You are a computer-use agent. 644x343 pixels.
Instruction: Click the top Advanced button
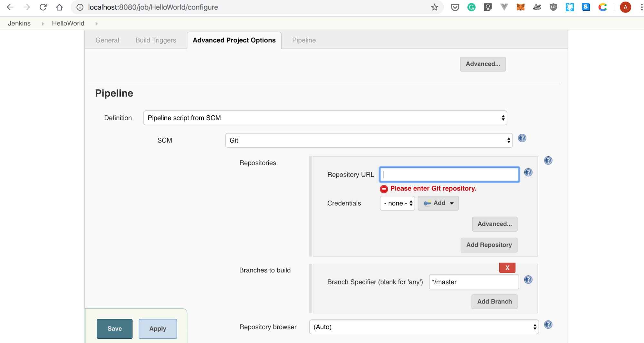tap(483, 64)
